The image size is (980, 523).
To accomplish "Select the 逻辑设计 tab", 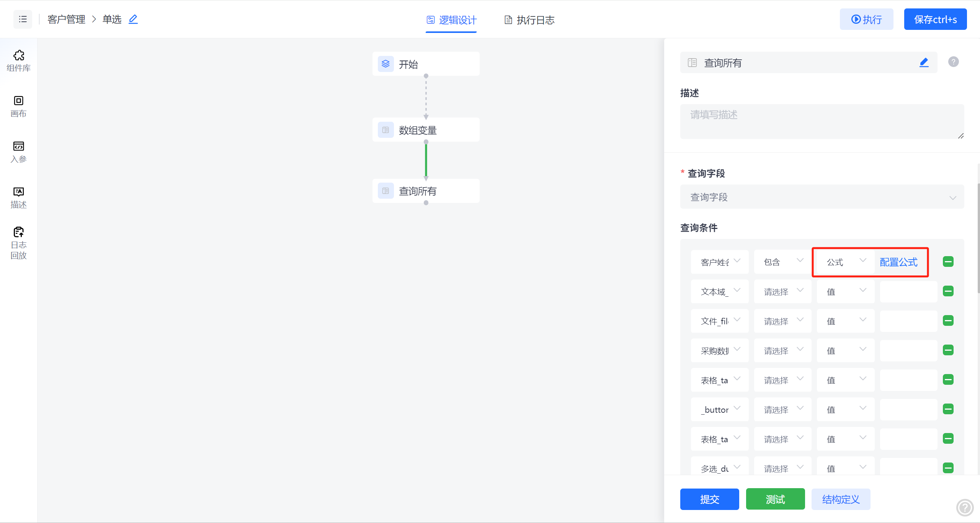I will [452, 20].
